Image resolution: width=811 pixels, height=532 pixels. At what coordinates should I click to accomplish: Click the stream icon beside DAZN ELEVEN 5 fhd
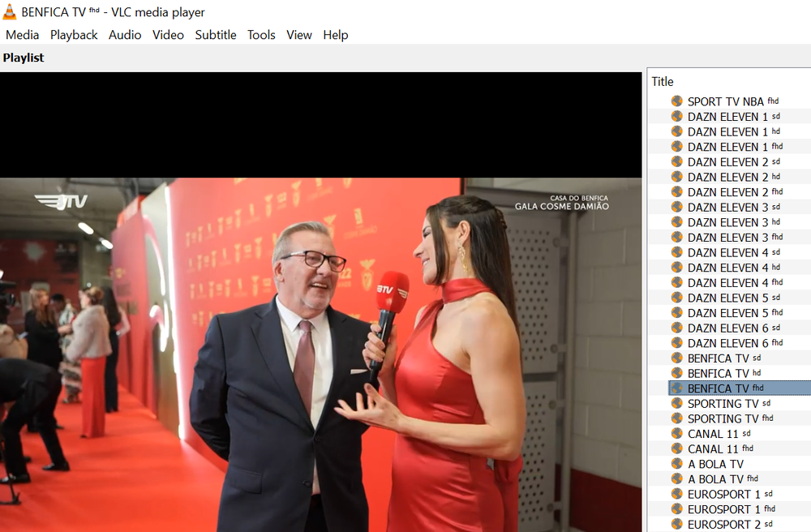tap(676, 312)
